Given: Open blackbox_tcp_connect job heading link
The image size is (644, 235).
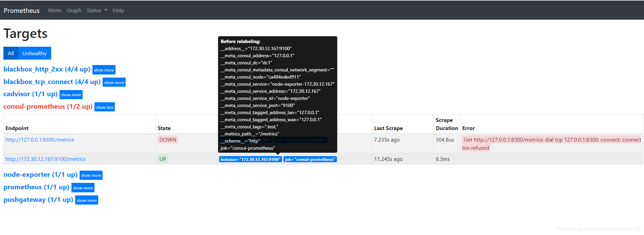Looking at the screenshot, I should [52, 82].
